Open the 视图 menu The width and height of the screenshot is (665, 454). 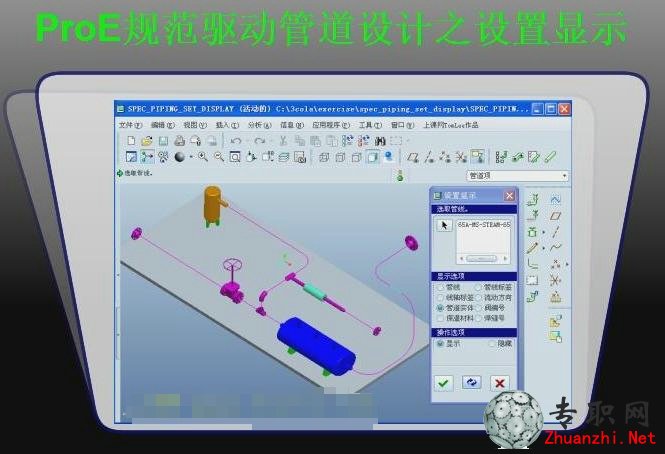point(195,125)
